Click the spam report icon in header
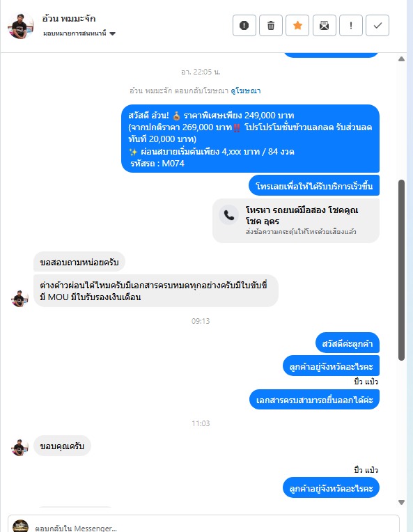This screenshot has height=532, width=413. [x=244, y=26]
